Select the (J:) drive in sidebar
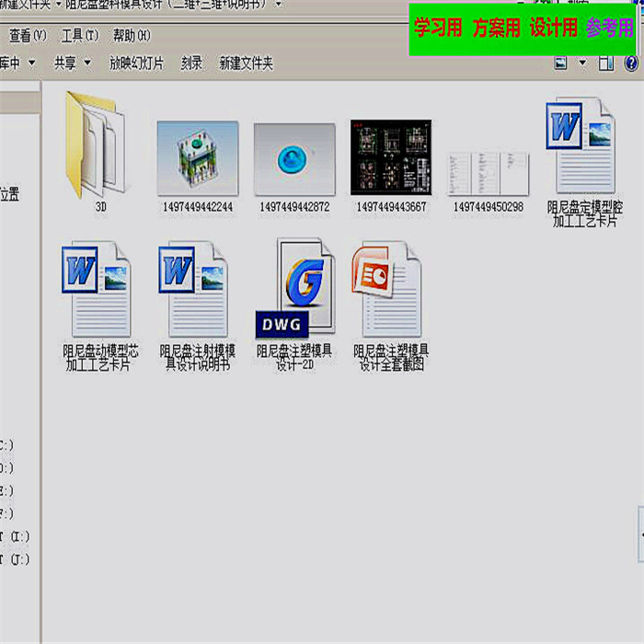The height and width of the screenshot is (644, 644). (x=16, y=559)
